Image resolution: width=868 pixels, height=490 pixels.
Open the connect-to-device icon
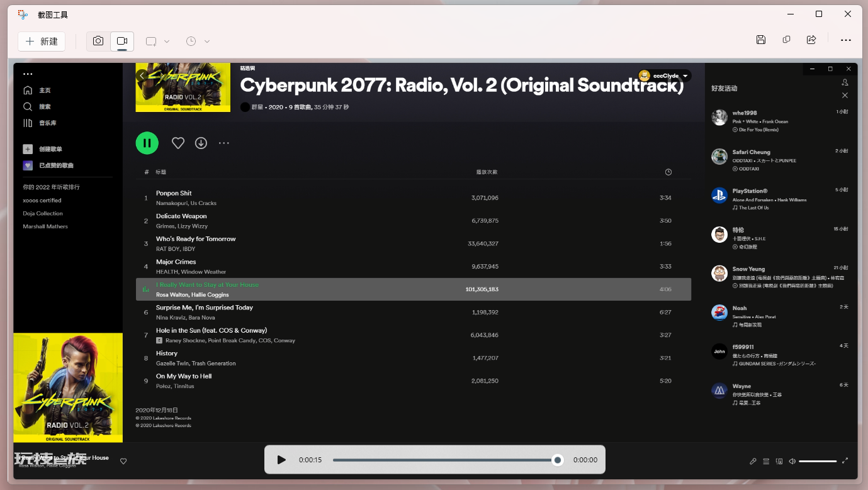[x=779, y=461]
